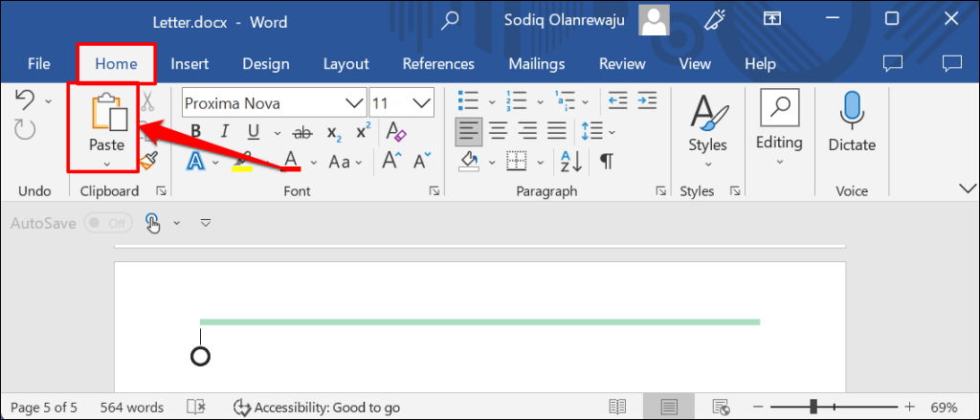Click the Undo arrow icon
Screen dimensions: 980x420
[26, 99]
